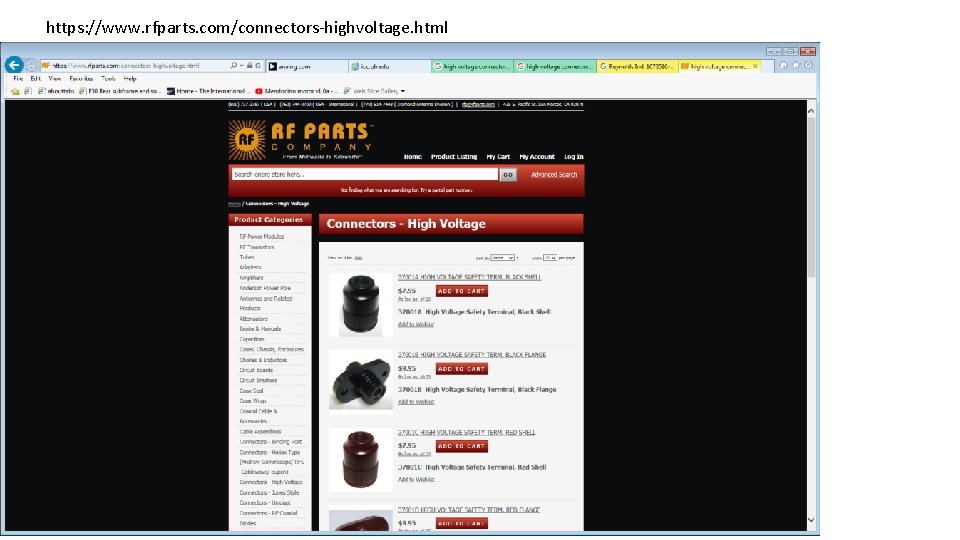
Task: Add 37001D Red Flange terminal to cart
Action: (x=462, y=523)
